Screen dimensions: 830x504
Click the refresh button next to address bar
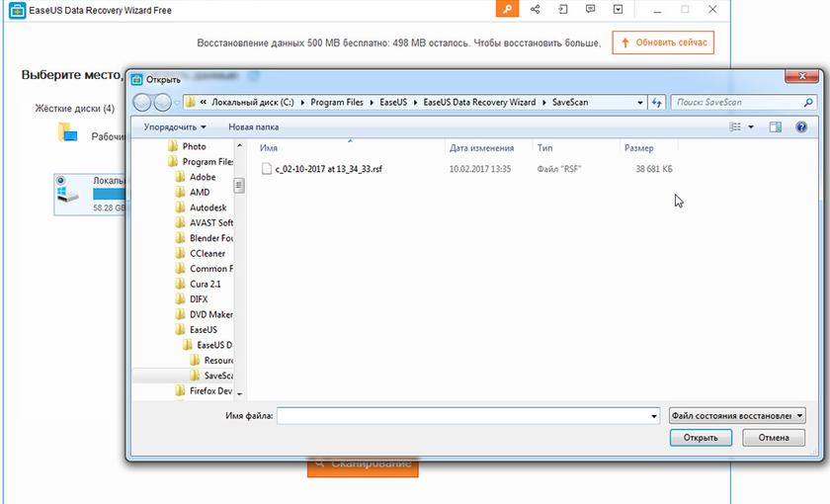click(656, 102)
